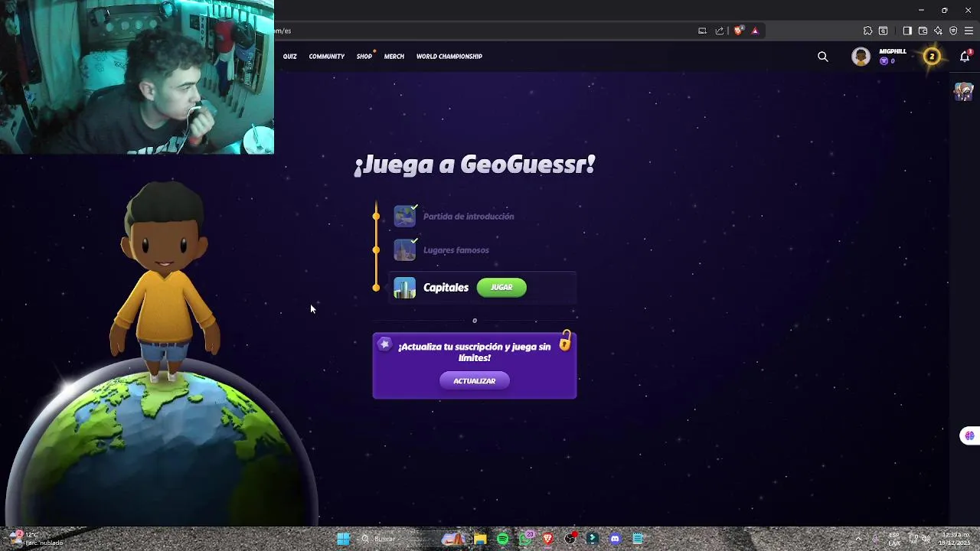980x551 pixels.
Task: Click the MIGPHILL username text
Action: [x=893, y=51]
